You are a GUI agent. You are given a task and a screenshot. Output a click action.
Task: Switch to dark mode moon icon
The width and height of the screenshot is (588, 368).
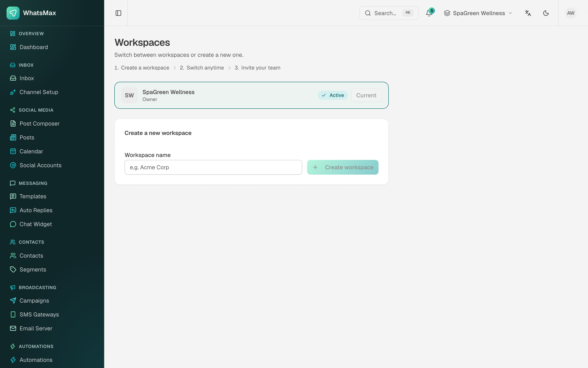546,13
